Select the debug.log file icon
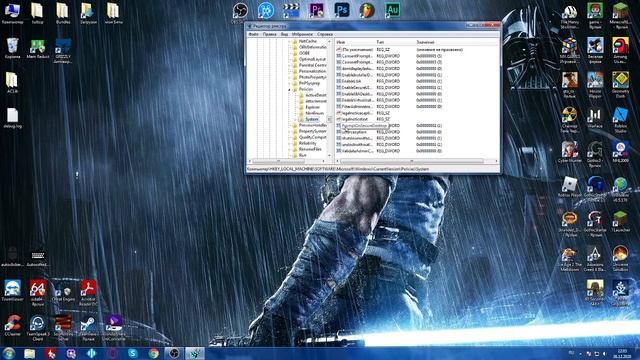This screenshot has height=360, width=640. [x=12, y=118]
